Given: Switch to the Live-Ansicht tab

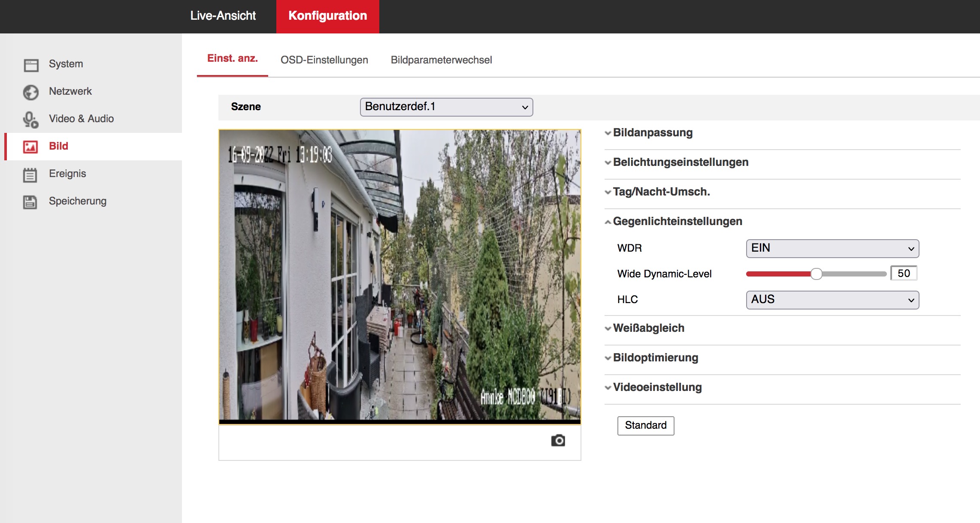Looking at the screenshot, I should pyautogui.click(x=223, y=16).
